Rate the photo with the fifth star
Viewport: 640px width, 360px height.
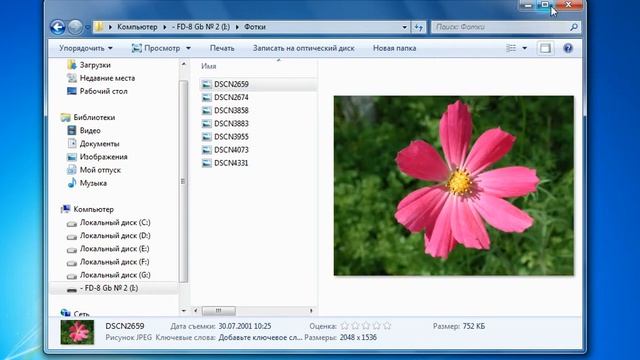387,326
